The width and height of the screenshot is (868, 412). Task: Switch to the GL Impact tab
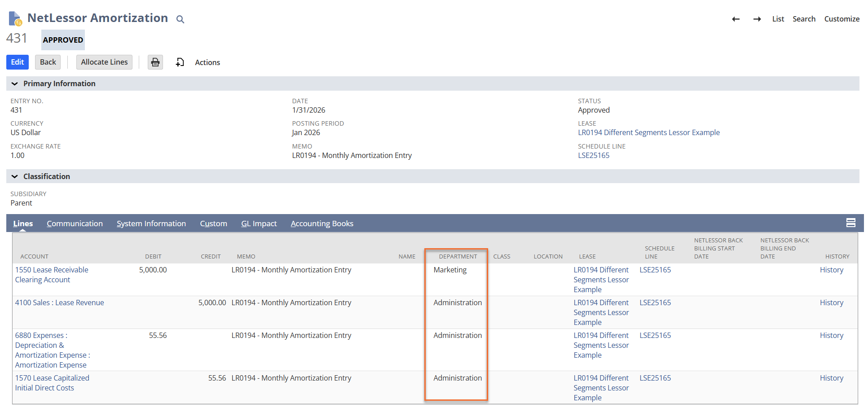point(259,224)
